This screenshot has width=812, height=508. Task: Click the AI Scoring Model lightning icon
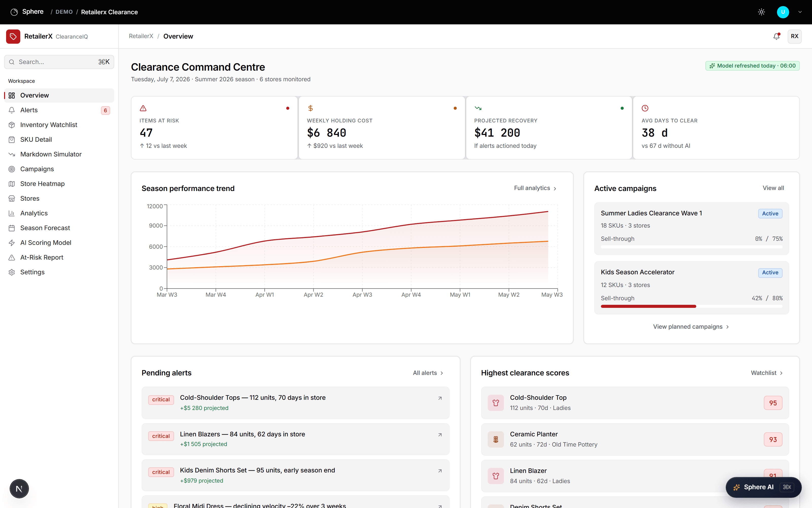[12, 243]
